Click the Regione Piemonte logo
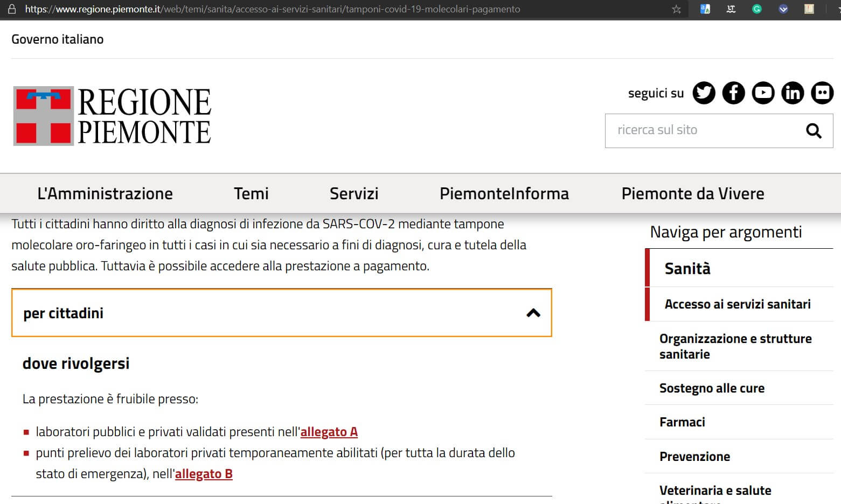 (112, 116)
